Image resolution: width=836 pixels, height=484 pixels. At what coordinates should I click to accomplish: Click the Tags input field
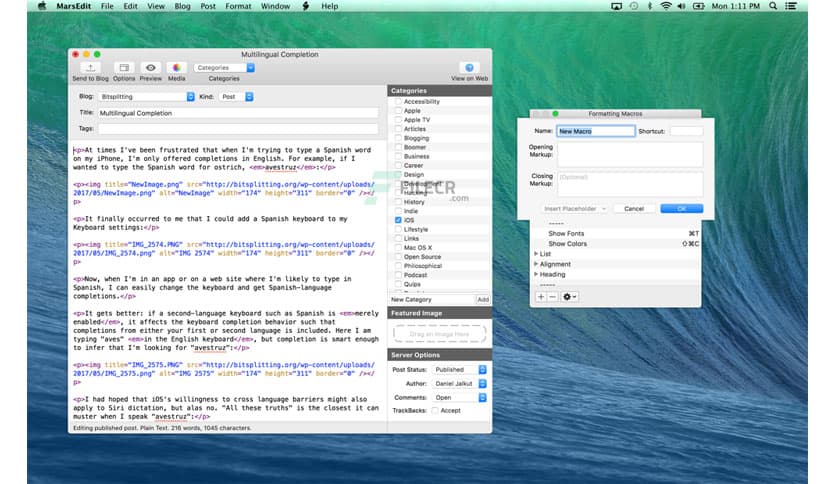pos(238,129)
